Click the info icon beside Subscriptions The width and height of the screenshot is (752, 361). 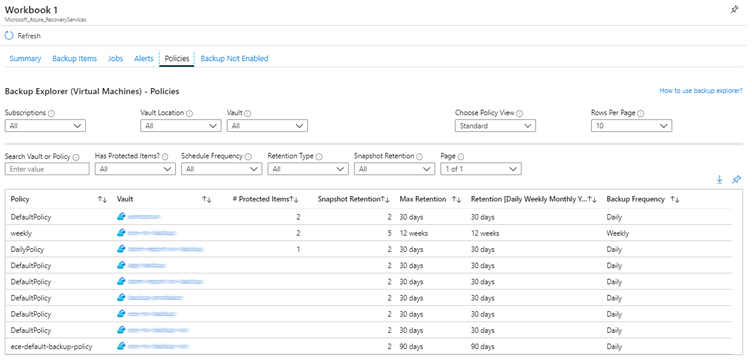[51, 114]
